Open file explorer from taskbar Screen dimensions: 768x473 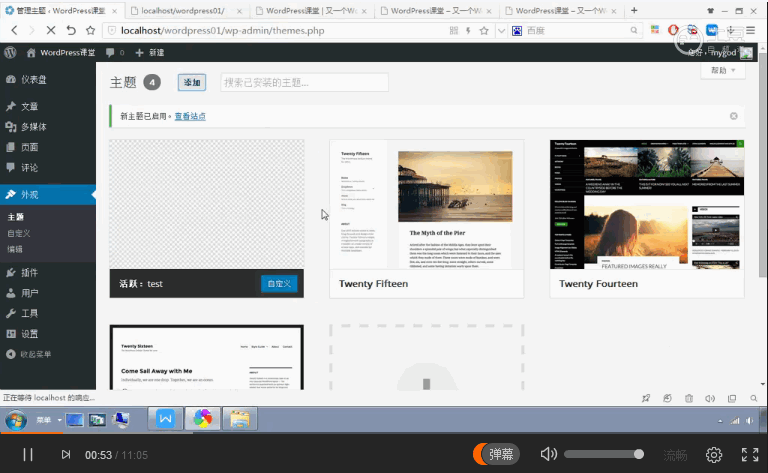pos(240,419)
